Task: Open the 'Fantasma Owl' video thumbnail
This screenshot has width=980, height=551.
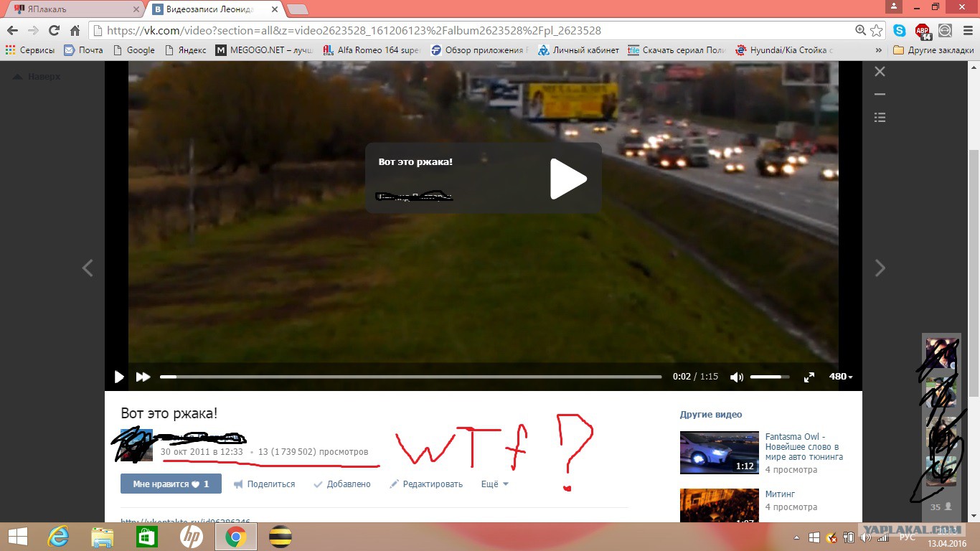Action: pyautogui.click(x=719, y=453)
